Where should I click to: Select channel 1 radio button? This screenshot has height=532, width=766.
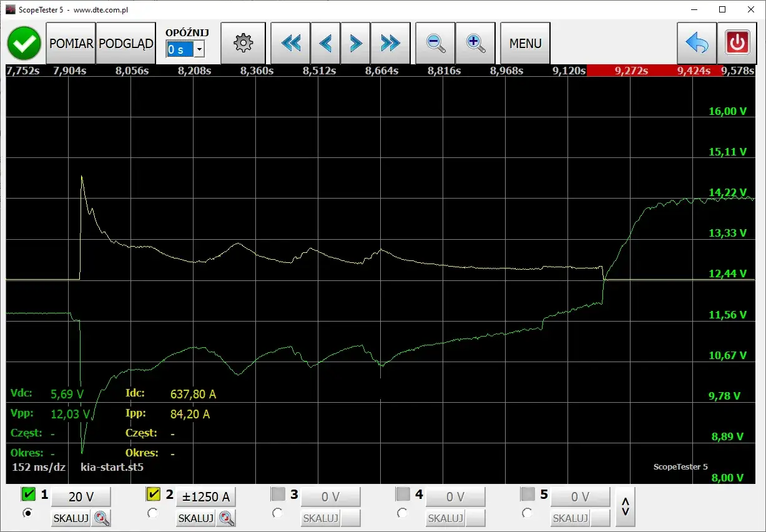click(x=27, y=513)
